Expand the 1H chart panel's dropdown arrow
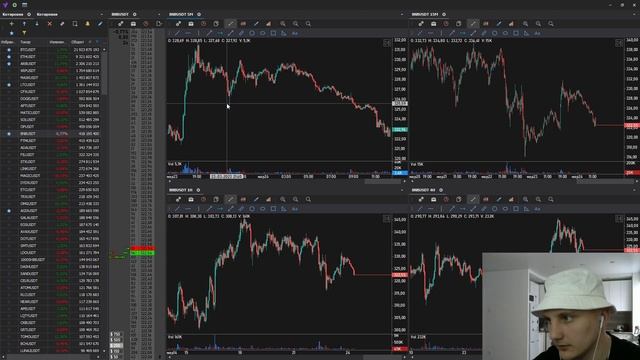 (402, 190)
